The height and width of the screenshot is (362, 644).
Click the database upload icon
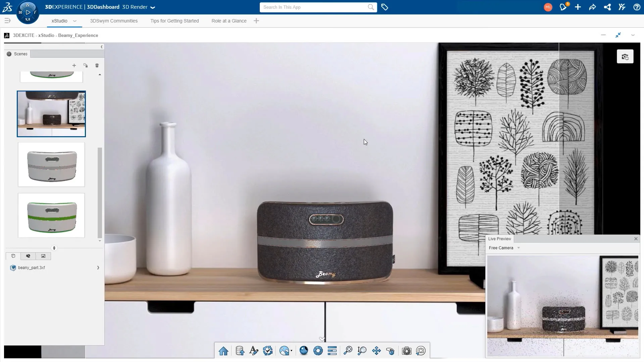[240, 351]
